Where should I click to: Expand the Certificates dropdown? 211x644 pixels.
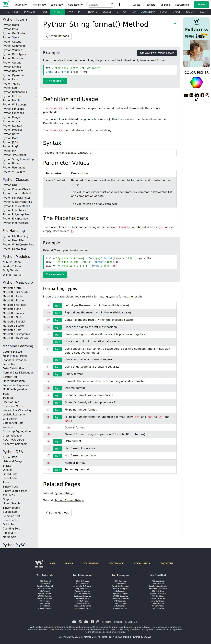click(x=75, y=5)
